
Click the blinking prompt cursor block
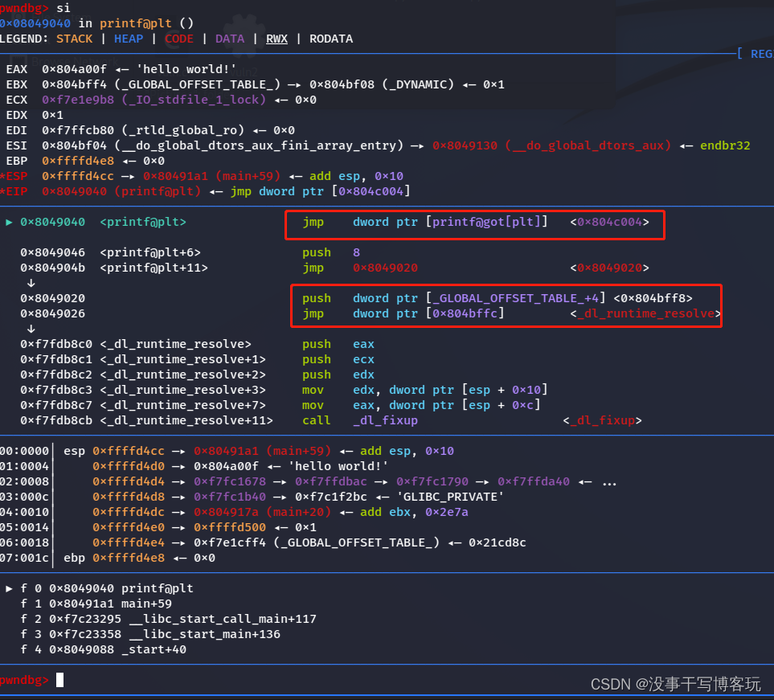[x=59, y=679]
